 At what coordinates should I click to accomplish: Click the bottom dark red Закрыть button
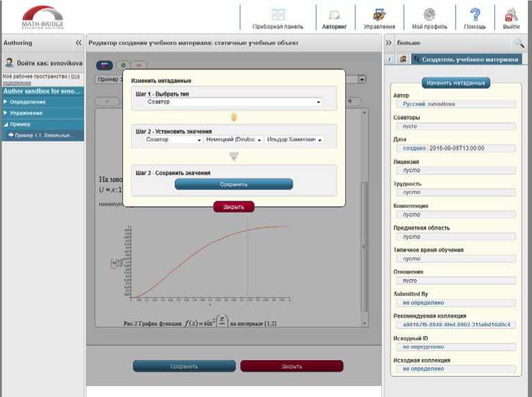coord(292,367)
